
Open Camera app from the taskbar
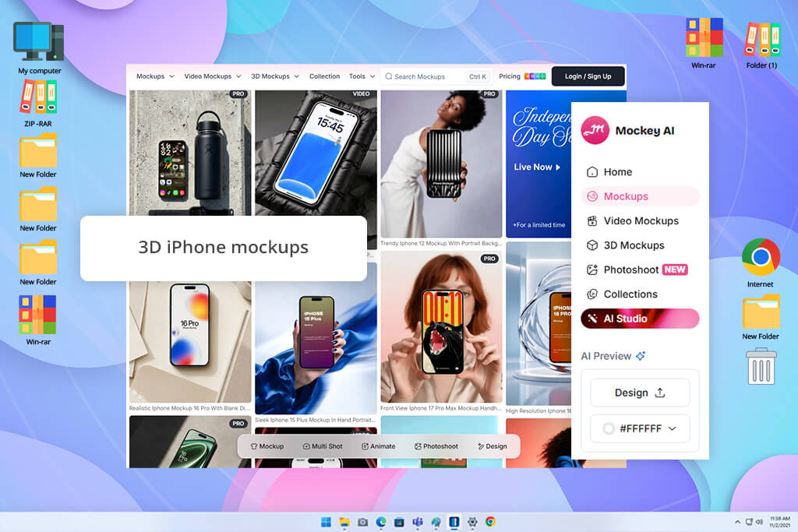pos(363,522)
